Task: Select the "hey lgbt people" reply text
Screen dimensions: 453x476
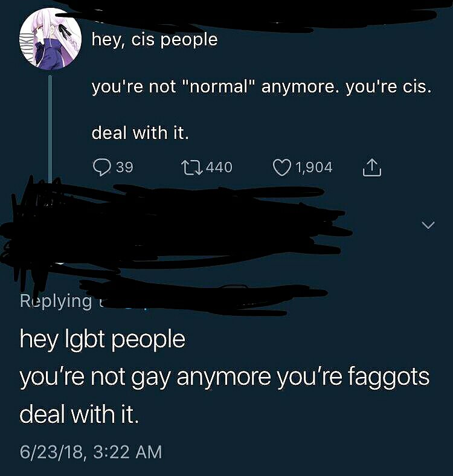Action: (x=103, y=339)
